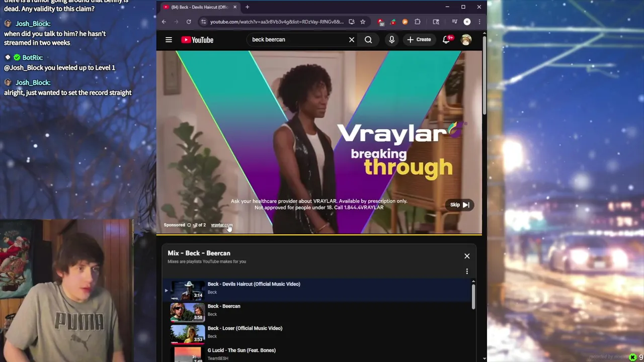Open Chrome profile avatar
This screenshot has width=644, height=362.
point(467,22)
